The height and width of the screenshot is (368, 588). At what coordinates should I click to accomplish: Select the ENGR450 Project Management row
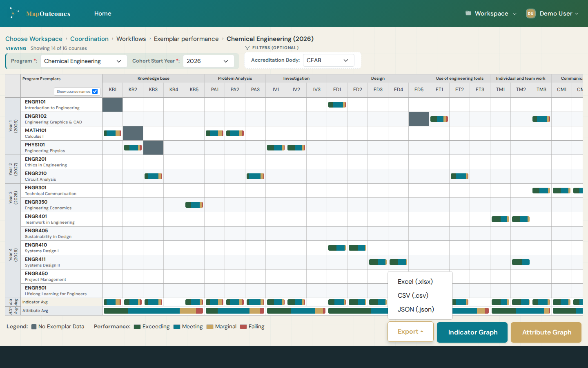pos(61,276)
